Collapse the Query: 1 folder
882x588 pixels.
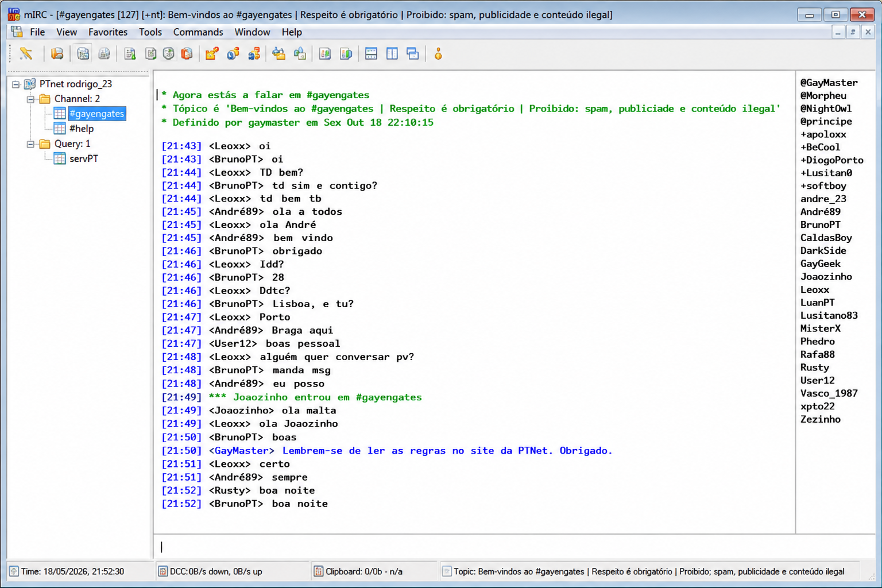click(31, 144)
